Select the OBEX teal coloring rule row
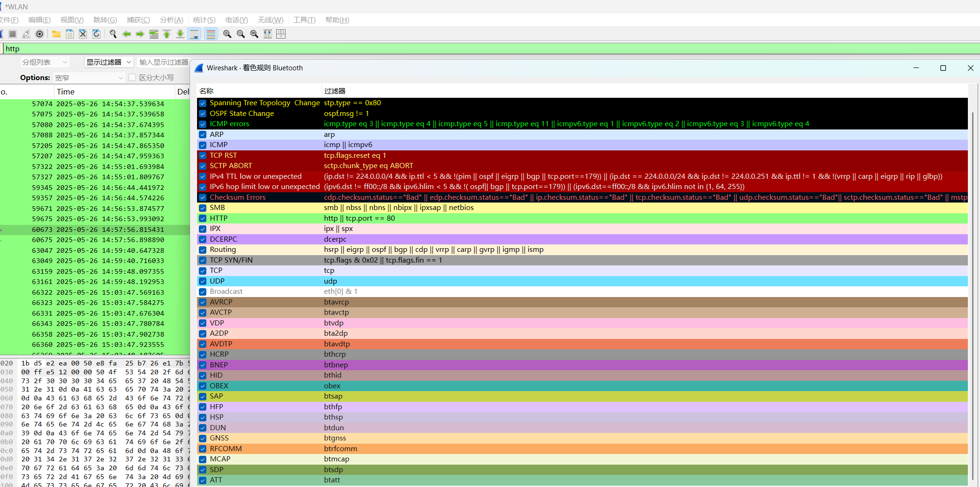The width and height of the screenshot is (980, 487). [x=582, y=386]
